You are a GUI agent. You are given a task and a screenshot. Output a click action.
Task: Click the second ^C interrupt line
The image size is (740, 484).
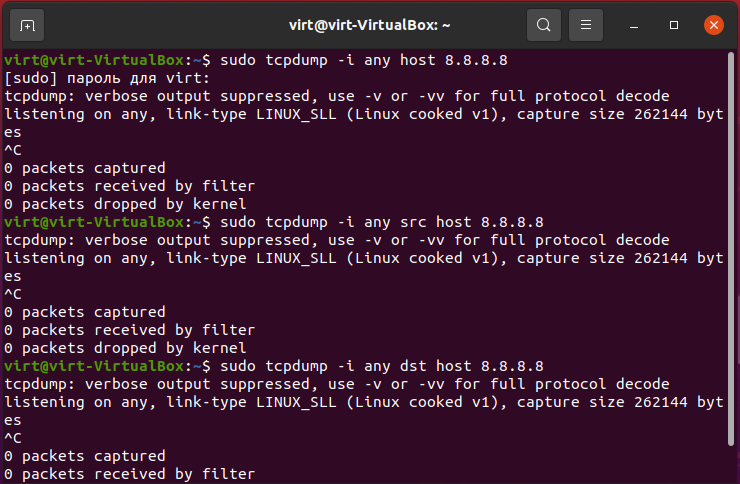coord(13,294)
